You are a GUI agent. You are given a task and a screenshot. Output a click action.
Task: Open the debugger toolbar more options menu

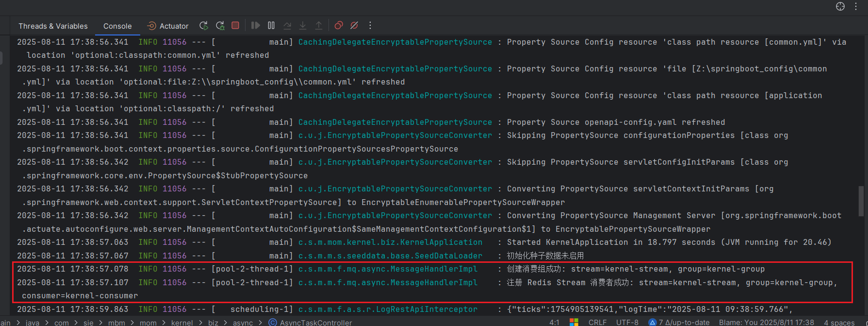tap(370, 25)
